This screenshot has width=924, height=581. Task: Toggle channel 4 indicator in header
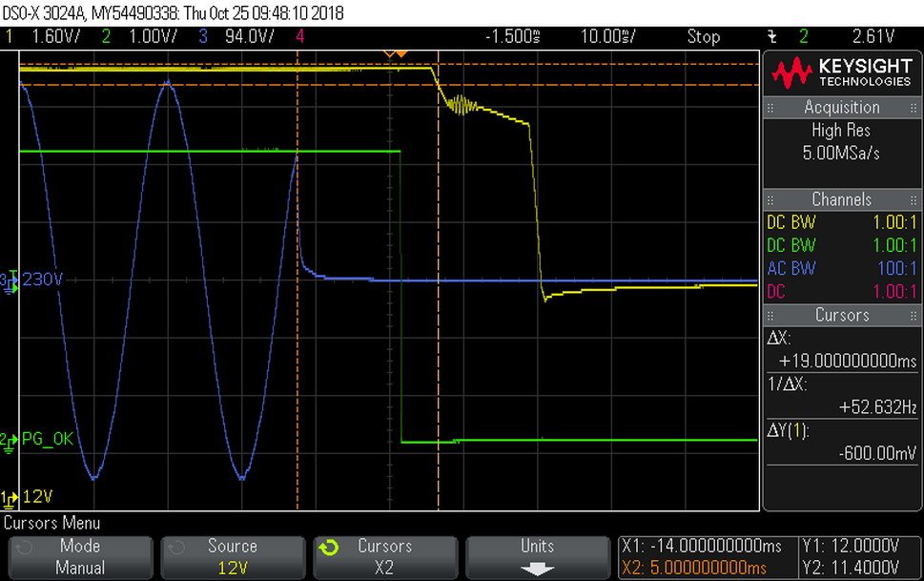tap(300, 36)
